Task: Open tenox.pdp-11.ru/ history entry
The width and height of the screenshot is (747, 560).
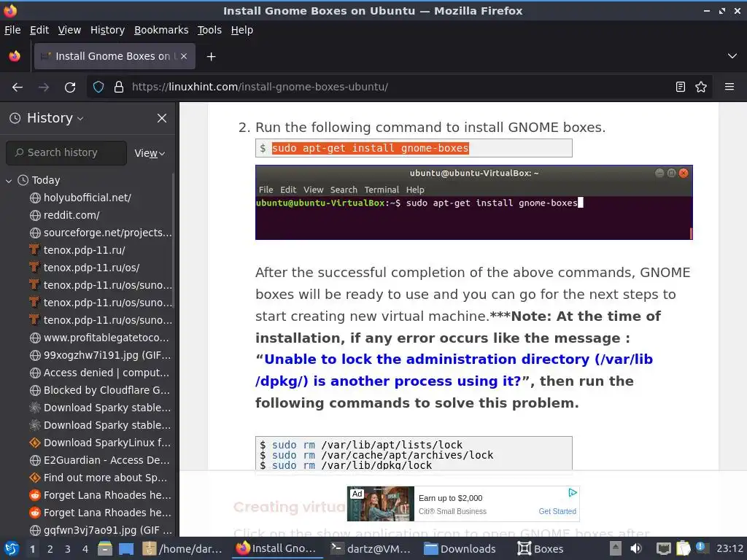Action: (85, 251)
